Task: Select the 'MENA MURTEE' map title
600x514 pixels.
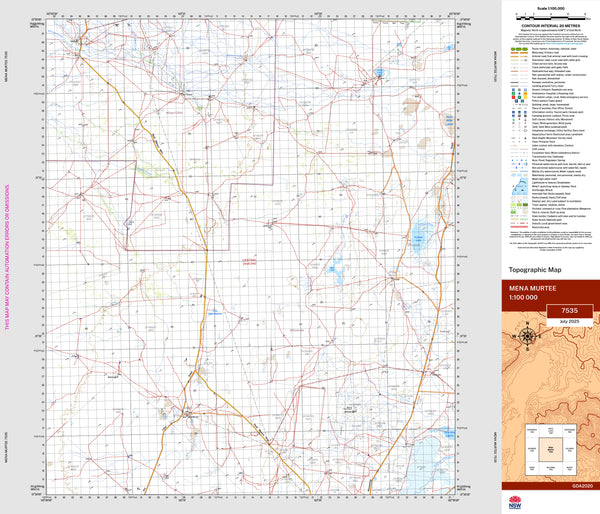Action: coord(532,288)
